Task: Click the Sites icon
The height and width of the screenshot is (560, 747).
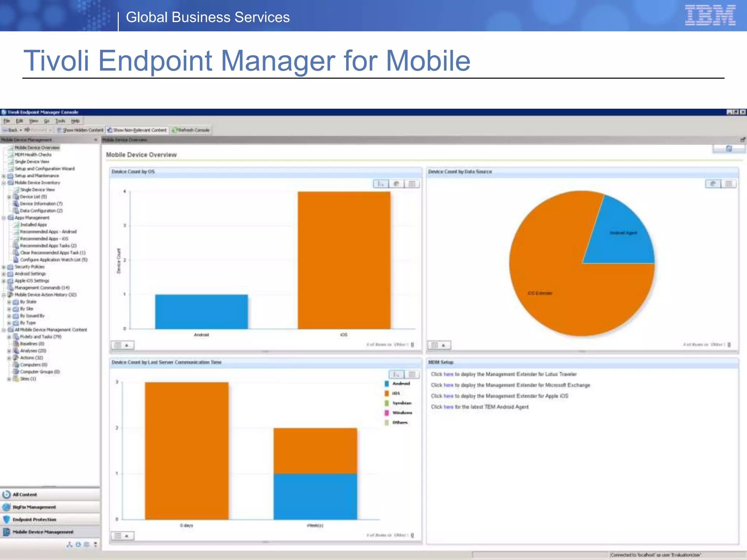Action: tap(16, 379)
